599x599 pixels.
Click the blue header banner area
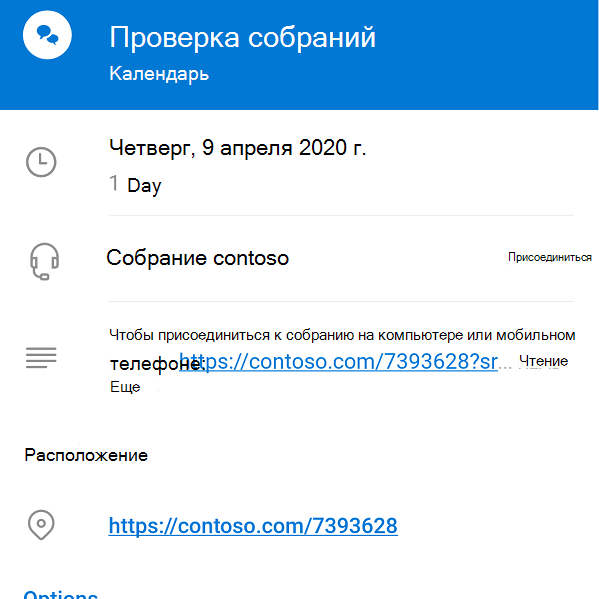[299, 55]
